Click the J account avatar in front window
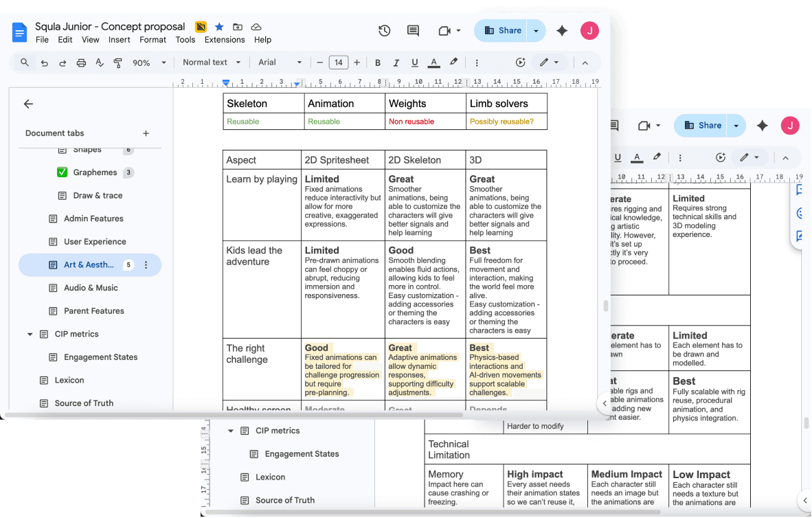Image resolution: width=812 pixels, height=518 pixels. [589, 30]
